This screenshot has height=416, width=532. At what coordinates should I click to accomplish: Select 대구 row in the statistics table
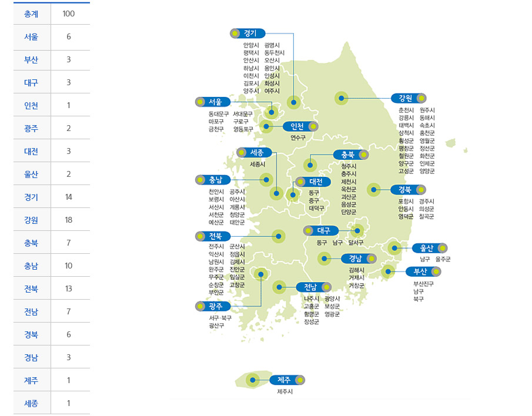(x=32, y=82)
